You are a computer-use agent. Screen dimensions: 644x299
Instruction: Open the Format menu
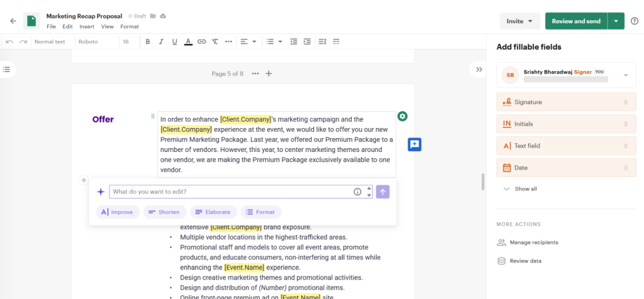point(130,27)
